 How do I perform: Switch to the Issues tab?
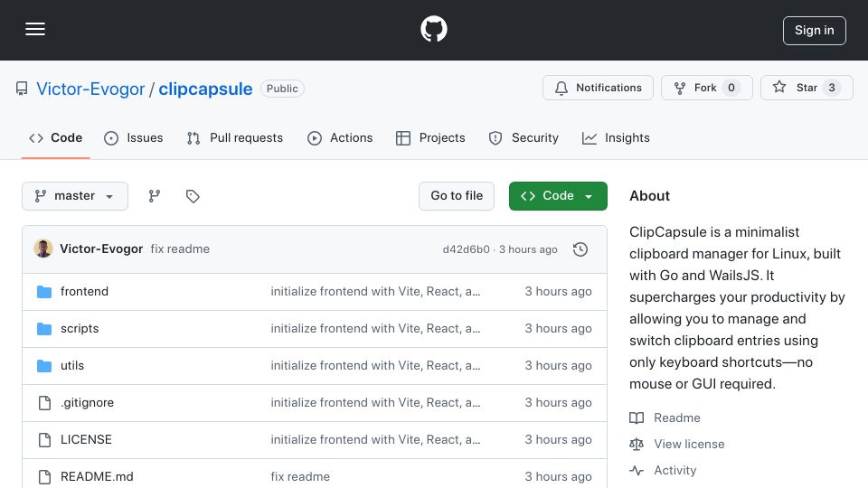[134, 137]
